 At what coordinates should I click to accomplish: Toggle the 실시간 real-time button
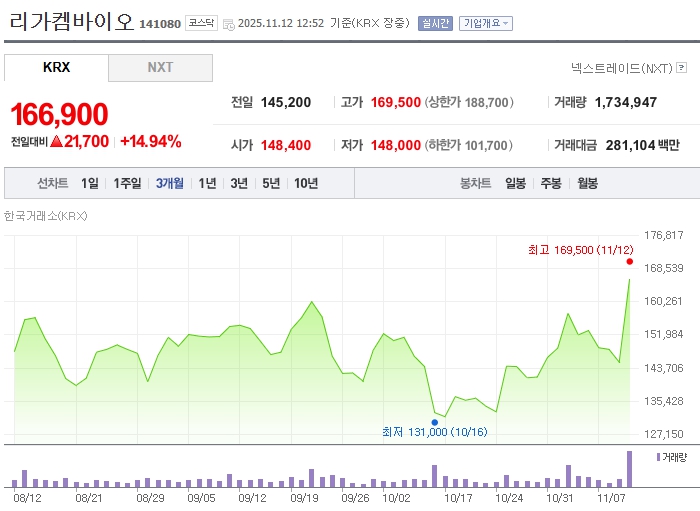coord(435,23)
